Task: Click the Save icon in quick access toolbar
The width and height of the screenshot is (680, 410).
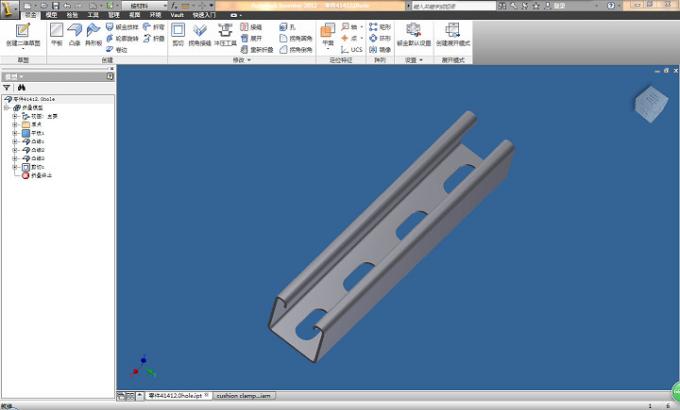Action: (56, 6)
